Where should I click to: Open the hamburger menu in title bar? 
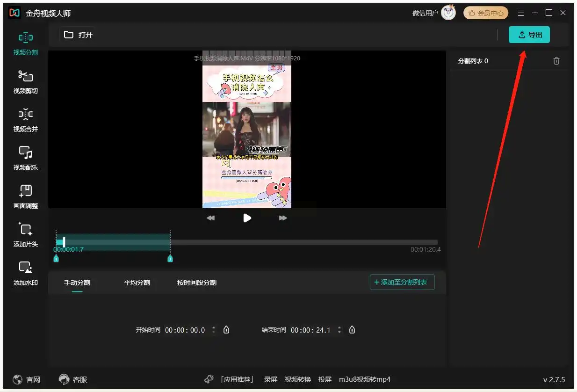521,13
